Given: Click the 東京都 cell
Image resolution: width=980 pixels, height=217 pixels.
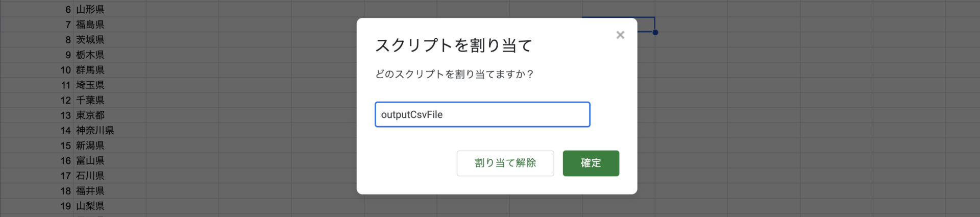Looking at the screenshot, I should coord(90,115).
